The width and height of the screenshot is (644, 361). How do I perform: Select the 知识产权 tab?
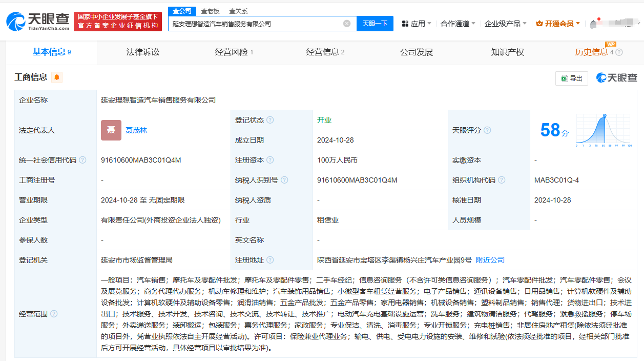(x=507, y=52)
